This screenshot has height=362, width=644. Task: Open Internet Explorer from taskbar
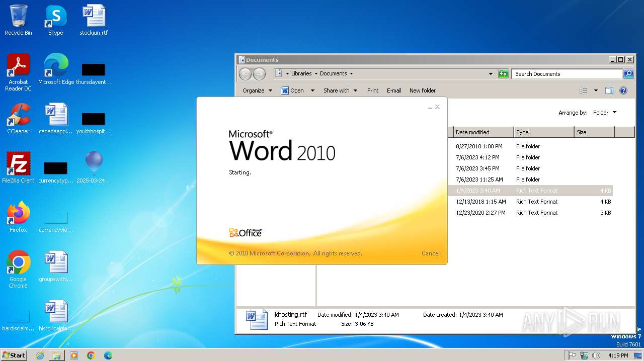click(x=40, y=355)
